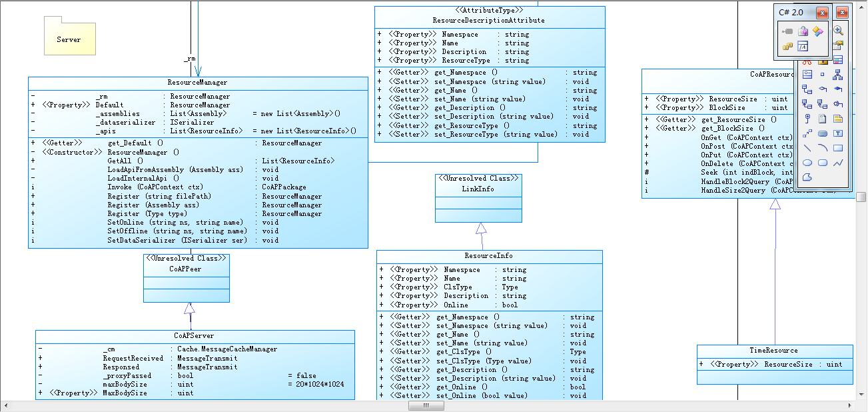Click the '/A' window icon in C# 2.0 palette

pos(803,46)
